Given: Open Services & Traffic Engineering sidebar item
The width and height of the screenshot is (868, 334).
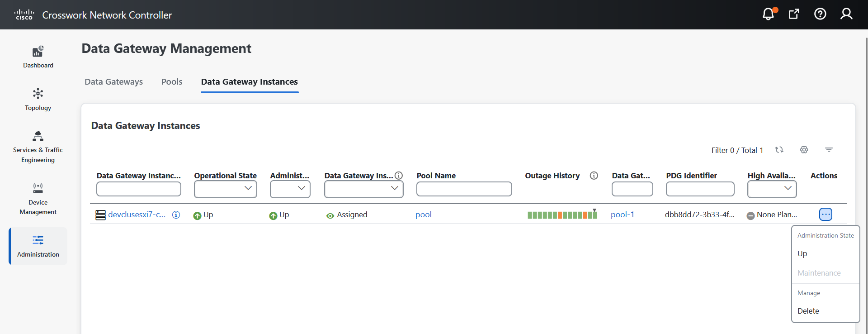Looking at the screenshot, I should click(38, 147).
